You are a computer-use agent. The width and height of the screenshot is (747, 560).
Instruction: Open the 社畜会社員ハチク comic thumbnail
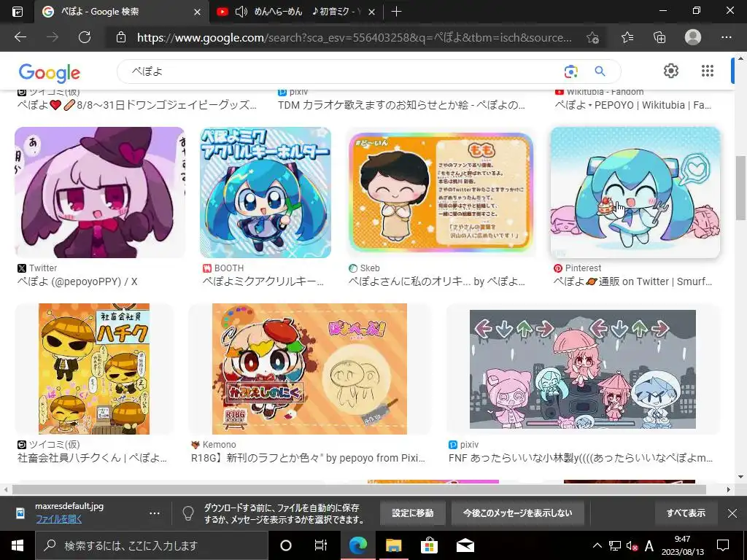94,368
